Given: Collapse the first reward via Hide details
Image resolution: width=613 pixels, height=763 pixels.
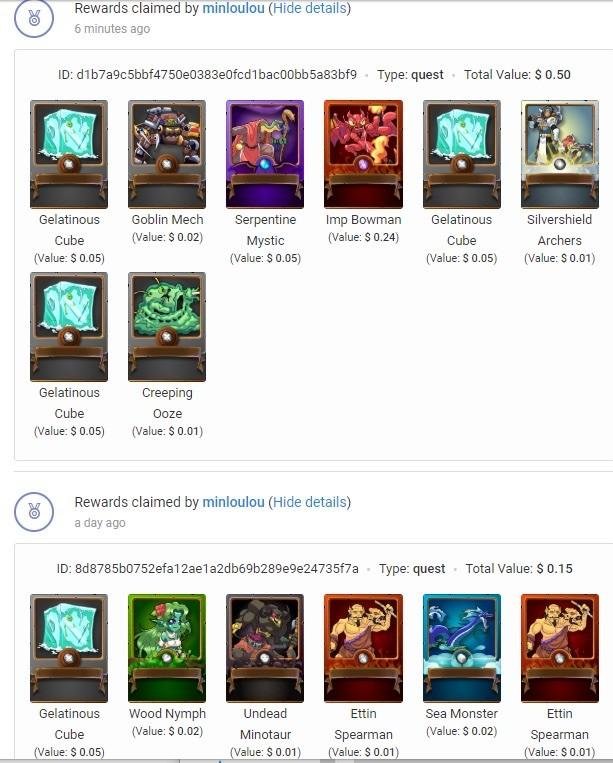Looking at the screenshot, I should click(309, 8).
